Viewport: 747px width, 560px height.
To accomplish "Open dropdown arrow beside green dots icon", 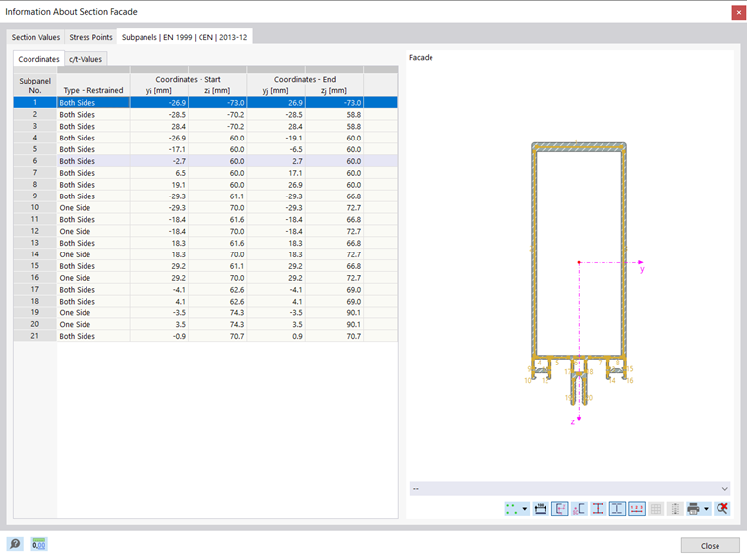I will 525,509.
